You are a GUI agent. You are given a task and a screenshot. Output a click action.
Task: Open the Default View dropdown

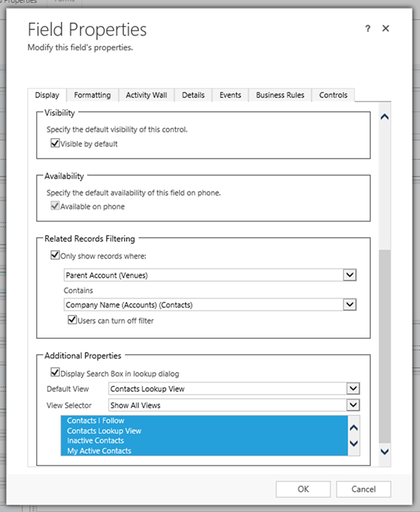point(353,389)
